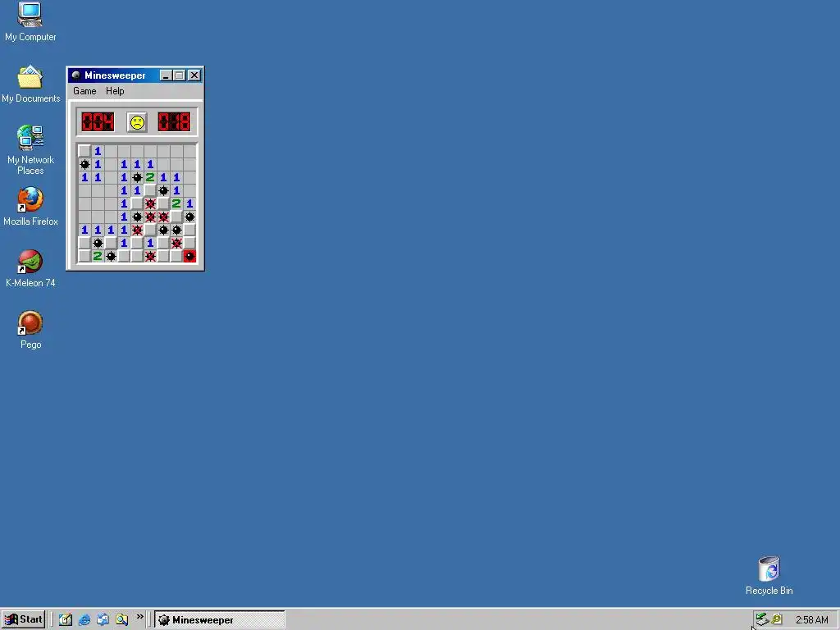Click the yellow key tray icon
This screenshot has height=630, width=840.
click(x=777, y=620)
